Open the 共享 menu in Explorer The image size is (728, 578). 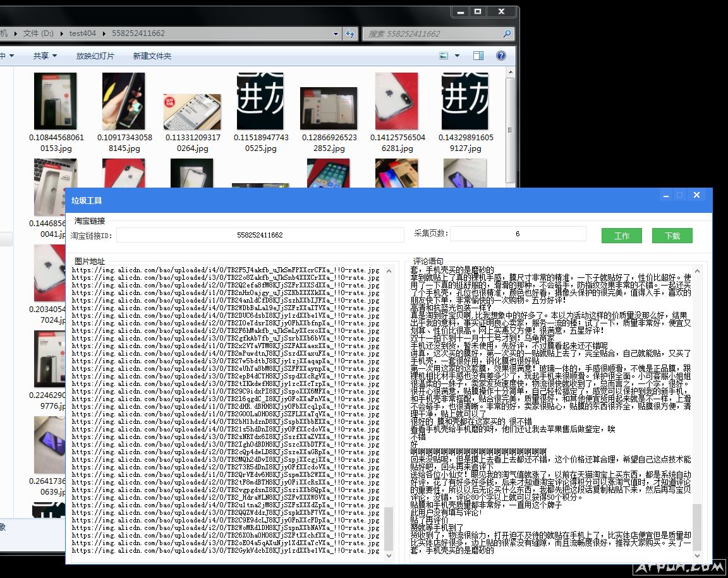tap(45, 56)
